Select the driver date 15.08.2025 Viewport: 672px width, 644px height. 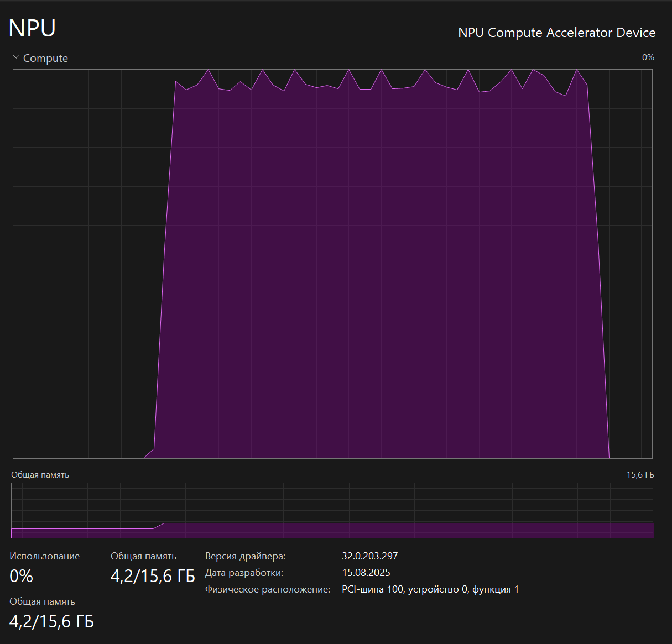366,573
